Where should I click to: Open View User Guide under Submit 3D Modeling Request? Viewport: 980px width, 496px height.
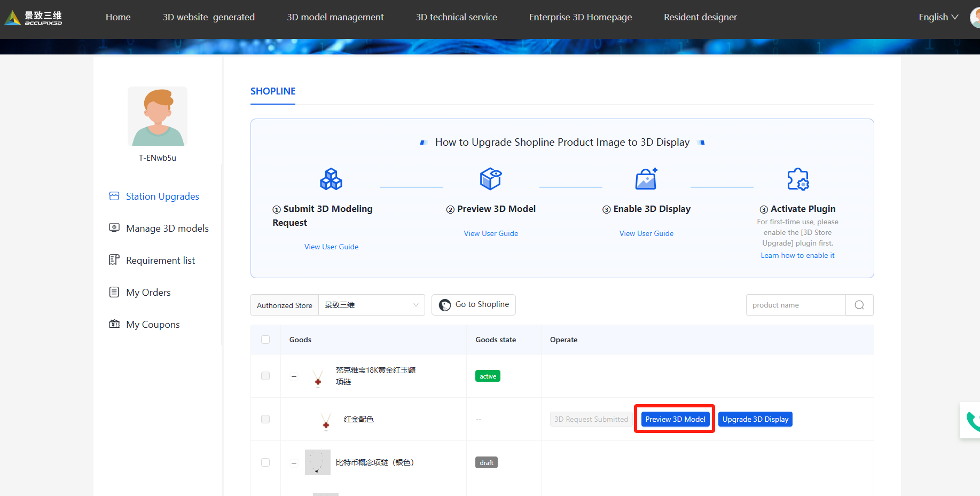click(x=331, y=247)
